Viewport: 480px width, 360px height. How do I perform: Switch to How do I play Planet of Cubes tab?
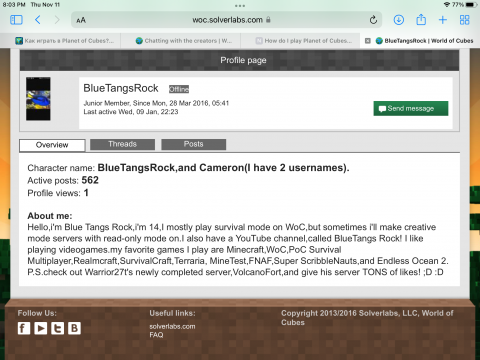(304, 41)
